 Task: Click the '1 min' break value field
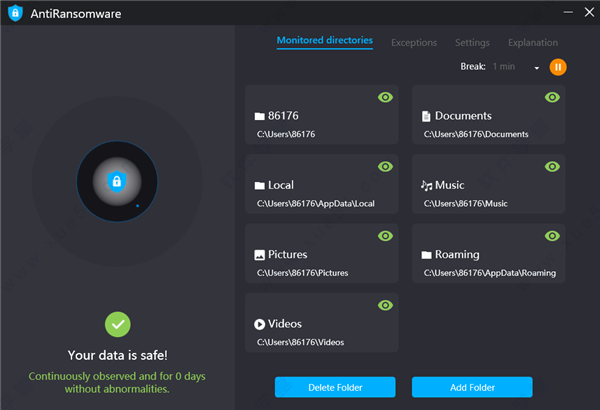[504, 67]
